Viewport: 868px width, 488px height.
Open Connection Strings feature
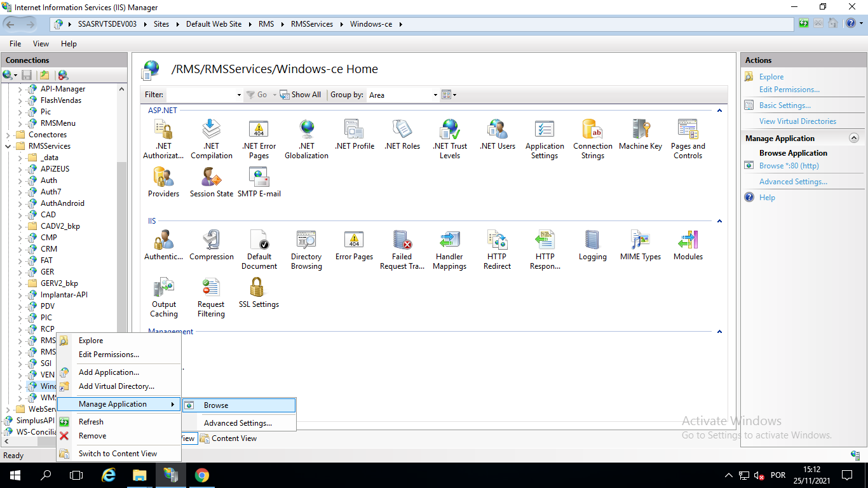(593, 139)
